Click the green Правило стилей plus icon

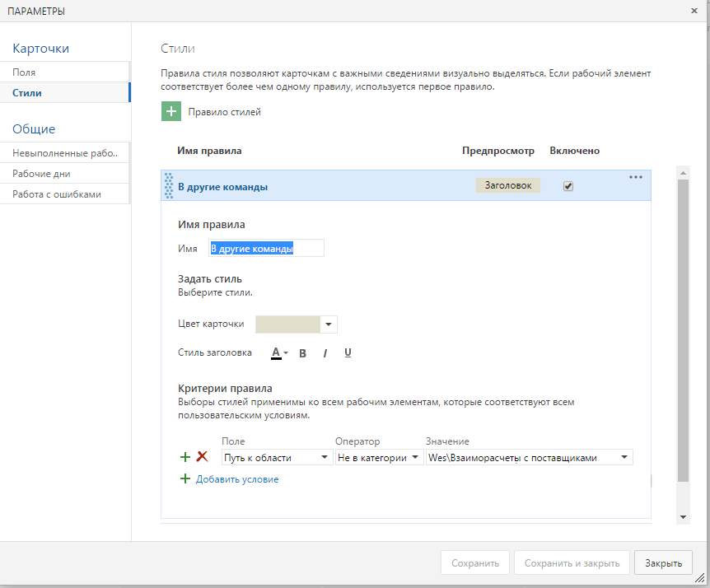point(171,110)
